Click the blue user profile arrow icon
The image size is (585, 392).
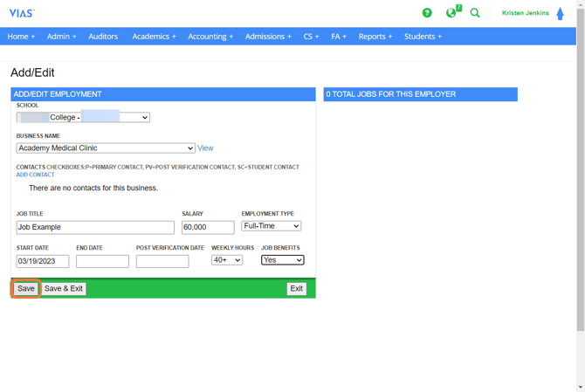click(x=560, y=13)
